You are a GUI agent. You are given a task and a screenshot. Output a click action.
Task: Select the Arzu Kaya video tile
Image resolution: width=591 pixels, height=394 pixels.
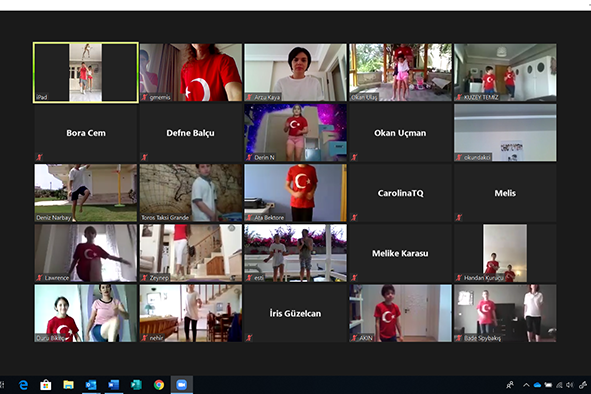pyautogui.click(x=296, y=72)
